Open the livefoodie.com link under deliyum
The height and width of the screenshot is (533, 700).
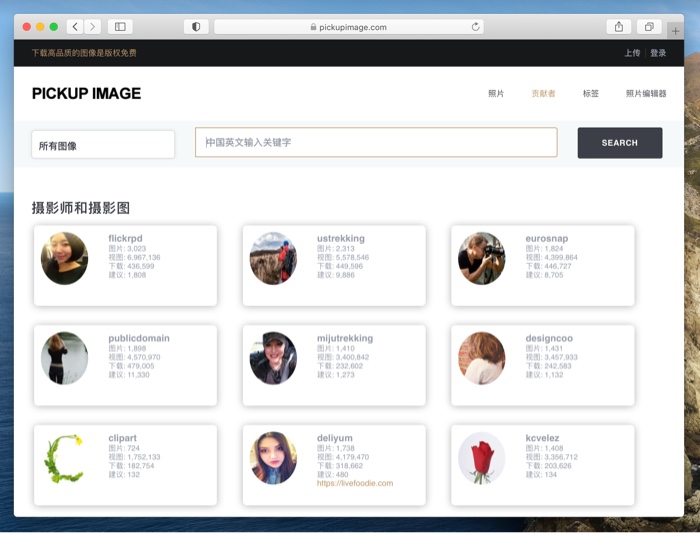(x=355, y=483)
